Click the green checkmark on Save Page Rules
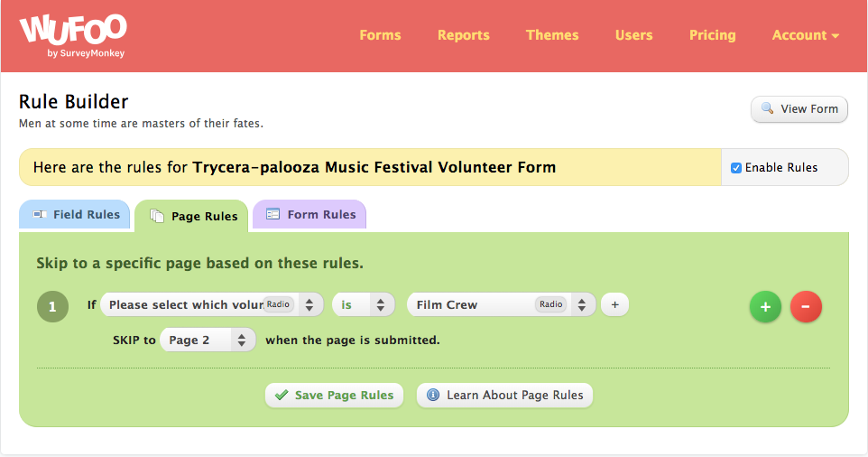Image resolution: width=868 pixels, height=457 pixels. 282,395
